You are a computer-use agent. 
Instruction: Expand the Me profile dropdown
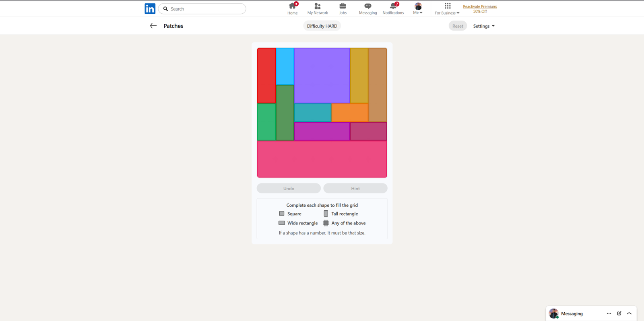pos(418,8)
